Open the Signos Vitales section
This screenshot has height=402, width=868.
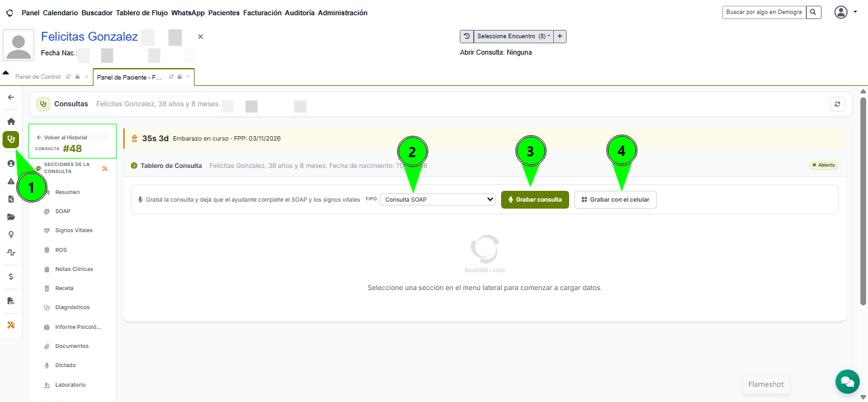point(74,230)
